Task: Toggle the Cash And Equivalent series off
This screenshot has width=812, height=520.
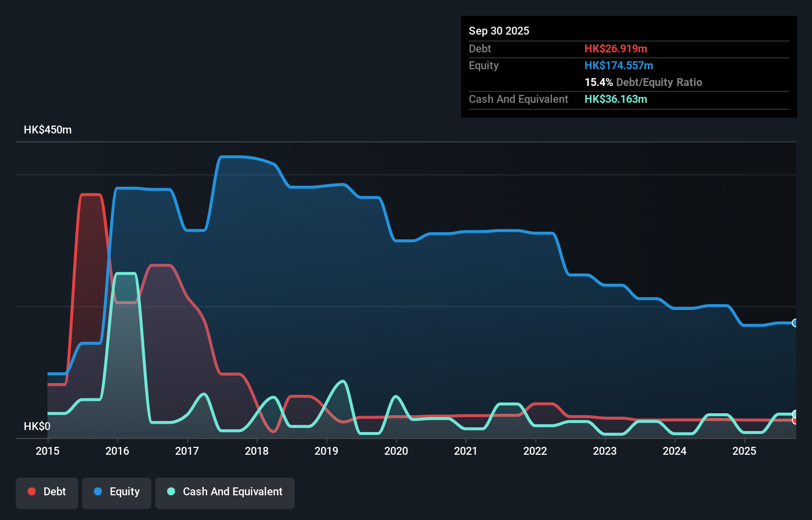Action: click(x=225, y=493)
